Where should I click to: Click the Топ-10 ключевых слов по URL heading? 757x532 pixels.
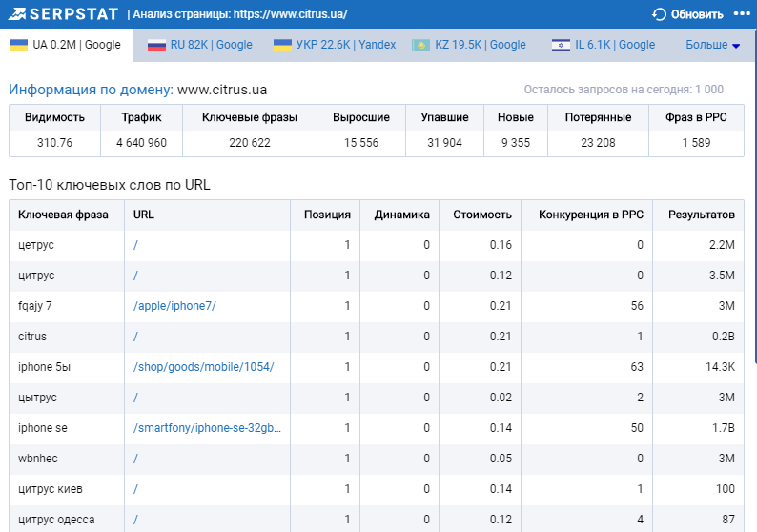[110, 185]
